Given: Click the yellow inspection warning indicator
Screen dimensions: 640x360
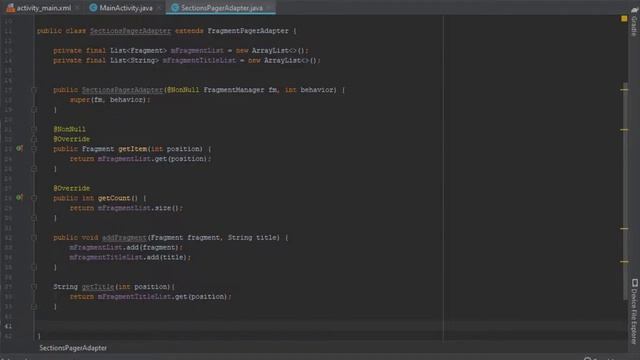Looking at the screenshot, I should (x=624, y=19).
